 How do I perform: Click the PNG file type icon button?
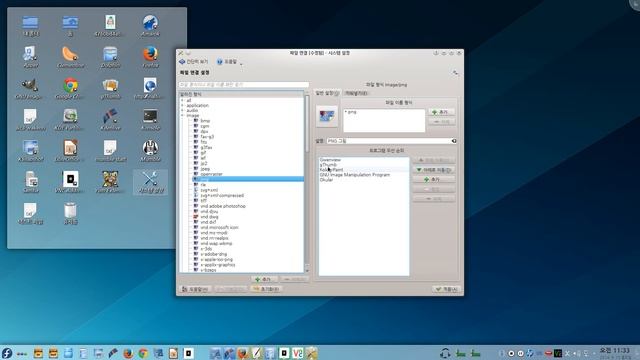327,116
